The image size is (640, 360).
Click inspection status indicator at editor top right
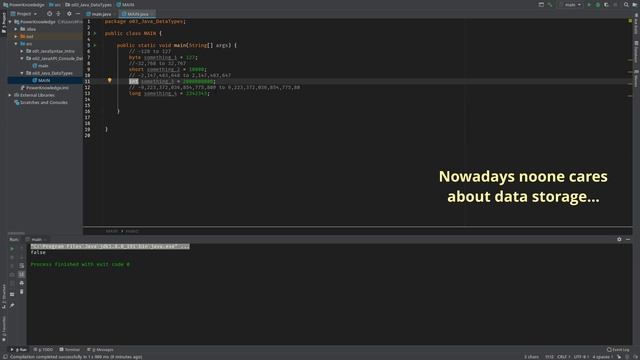pos(630,21)
